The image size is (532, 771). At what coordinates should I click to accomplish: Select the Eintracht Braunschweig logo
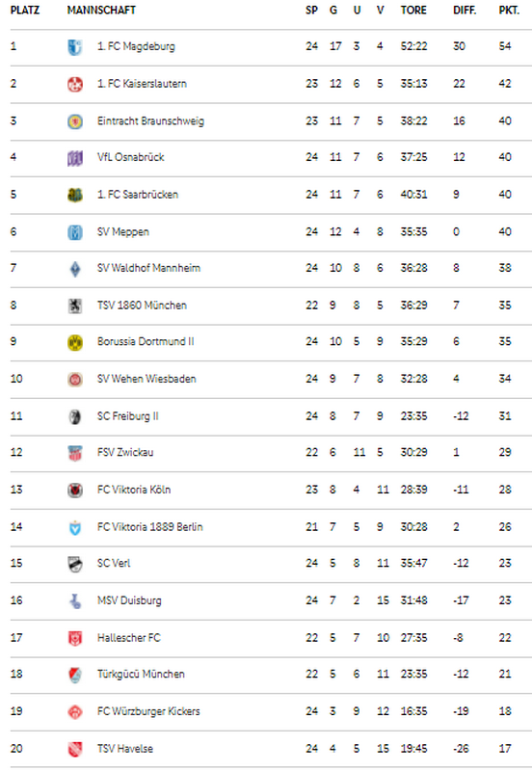pyautogui.click(x=75, y=121)
